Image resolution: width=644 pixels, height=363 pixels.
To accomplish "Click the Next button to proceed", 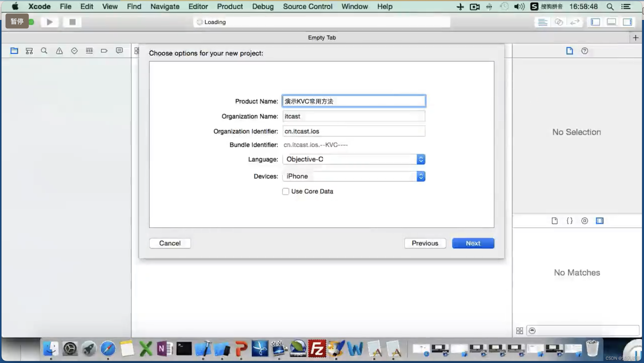I will click(473, 243).
